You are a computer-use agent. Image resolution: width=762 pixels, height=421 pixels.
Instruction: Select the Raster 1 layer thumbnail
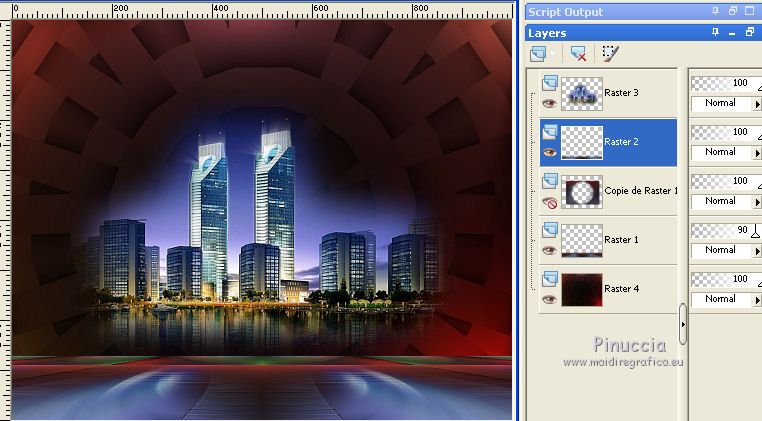[582, 241]
